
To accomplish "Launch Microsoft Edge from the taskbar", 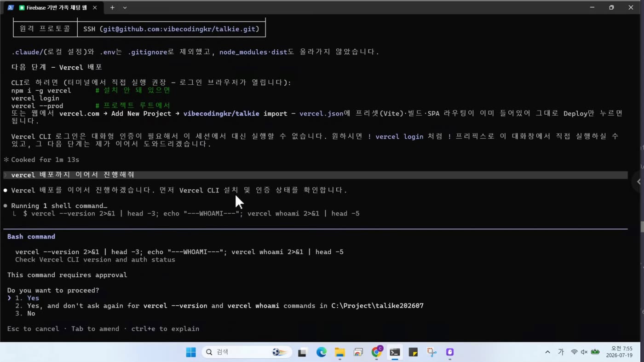I will [x=321, y=352].
